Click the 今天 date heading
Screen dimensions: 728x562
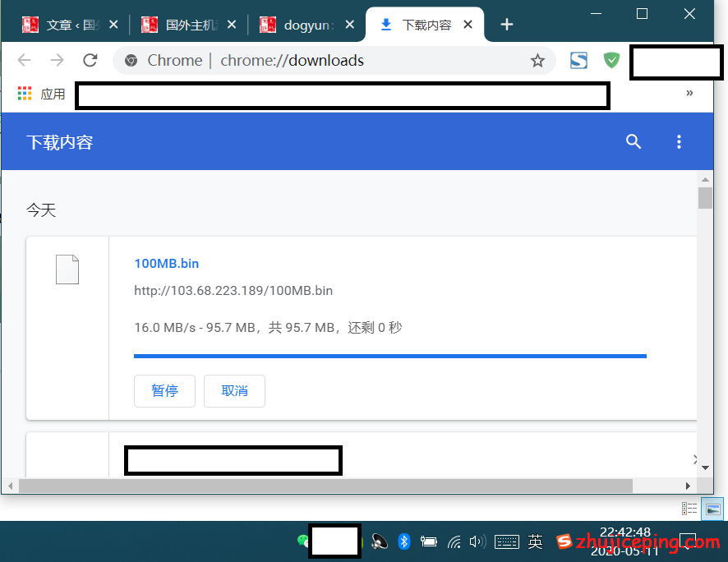click(x=41, y=210)
